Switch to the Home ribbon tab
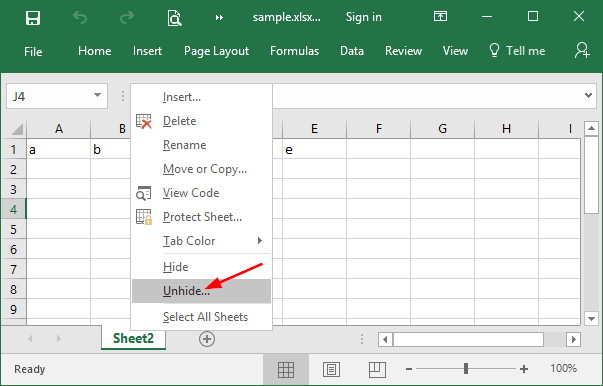 (x=95, y=51)
